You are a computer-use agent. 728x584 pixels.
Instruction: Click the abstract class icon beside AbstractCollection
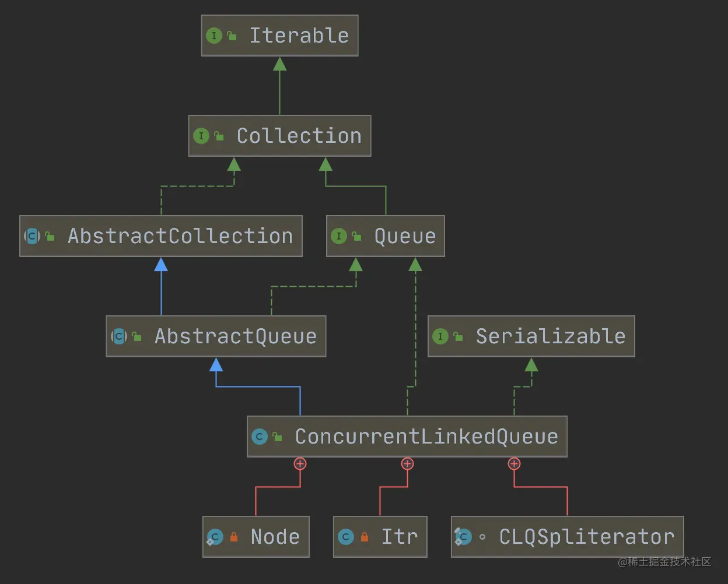tap(32, 236)
